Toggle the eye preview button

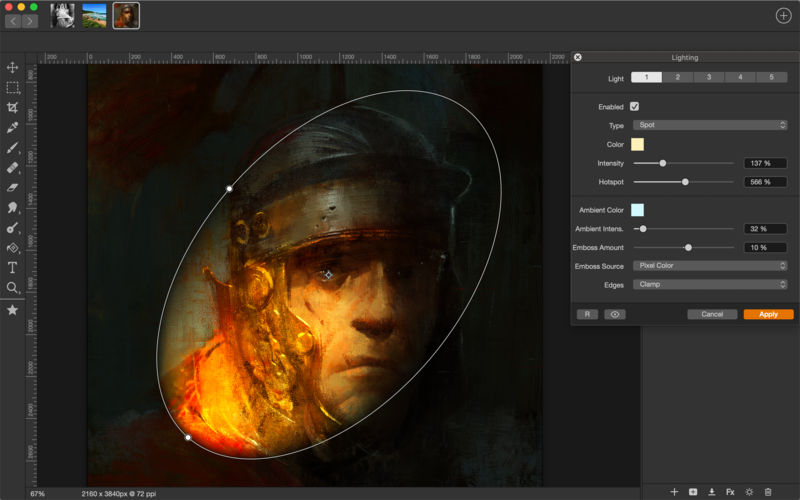click(615, 314)
